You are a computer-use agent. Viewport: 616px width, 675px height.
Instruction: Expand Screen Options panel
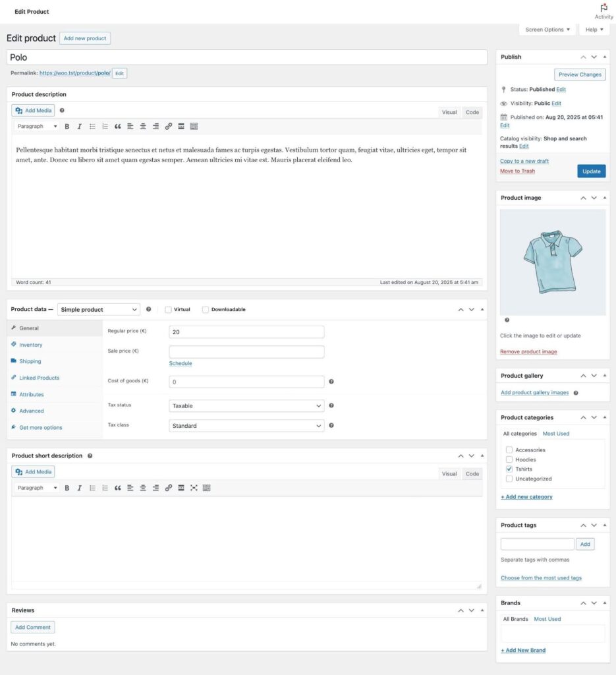pyautogui.click(x=547, y=30)
